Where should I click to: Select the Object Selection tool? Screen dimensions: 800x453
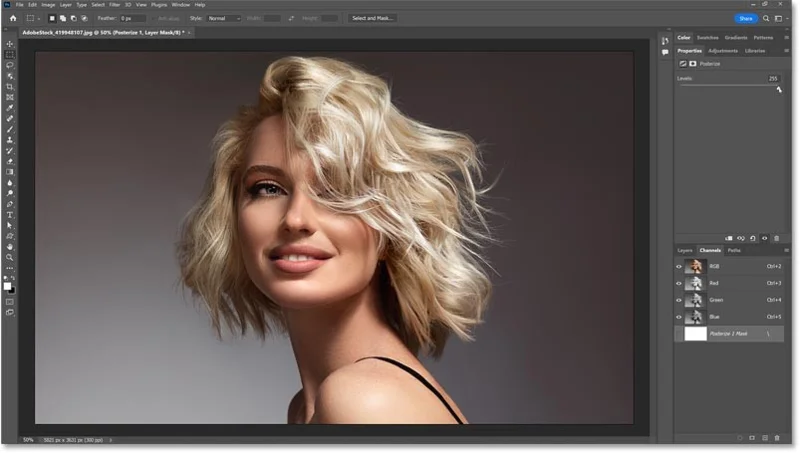click(10, 76)
